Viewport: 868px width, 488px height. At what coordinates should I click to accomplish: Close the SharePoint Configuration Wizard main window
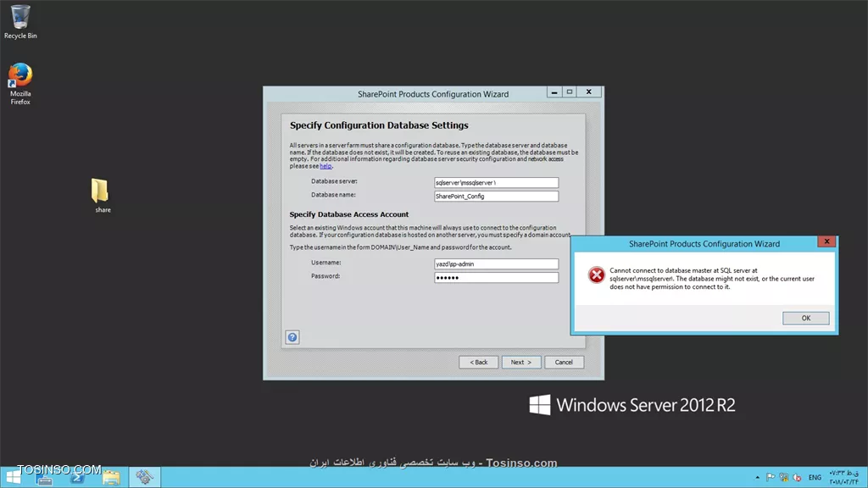[x=588, y=91]
